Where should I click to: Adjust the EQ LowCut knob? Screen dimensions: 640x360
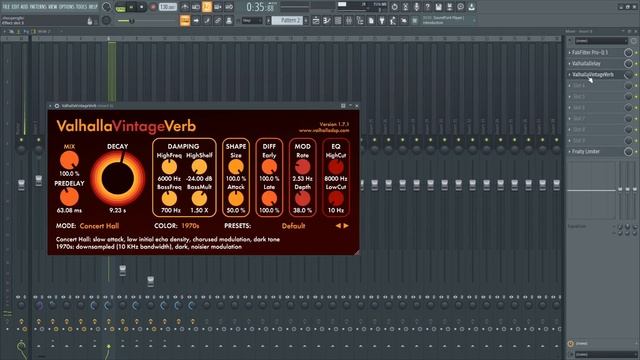tap(336, 199)
